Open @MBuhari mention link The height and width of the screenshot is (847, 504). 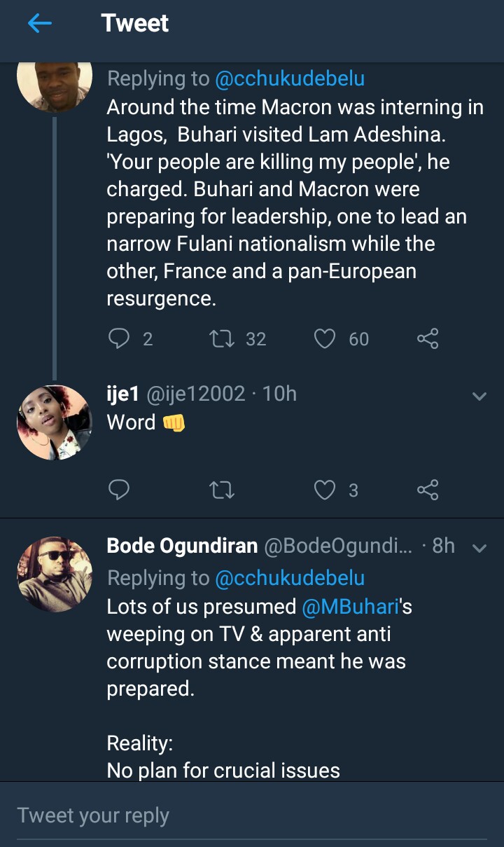pos(349,607)
